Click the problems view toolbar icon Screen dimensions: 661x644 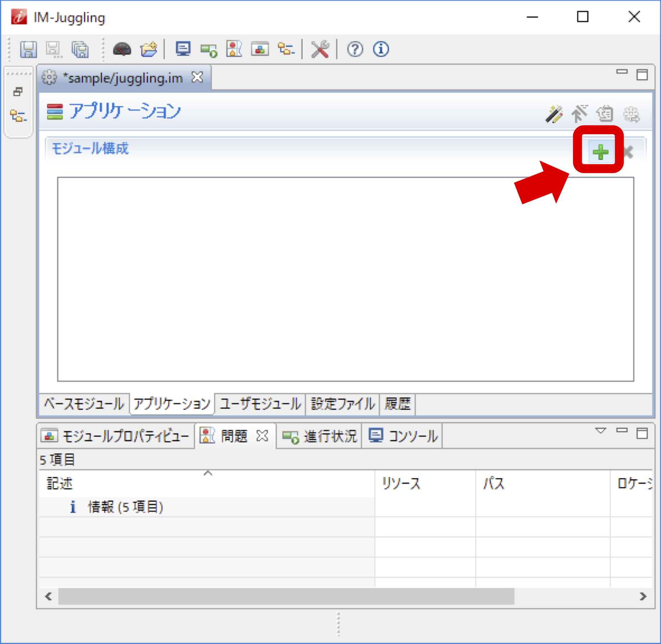click(x=234, y=49)
